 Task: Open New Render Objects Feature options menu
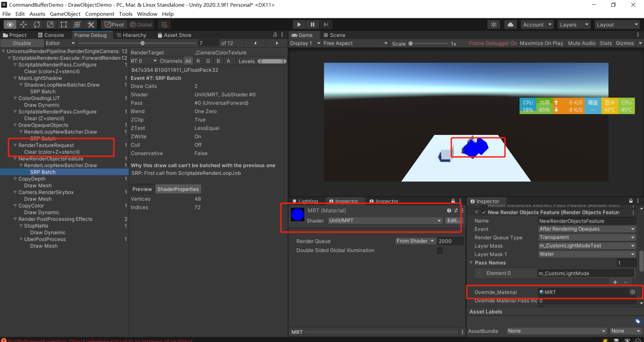[x=633, y=212]
